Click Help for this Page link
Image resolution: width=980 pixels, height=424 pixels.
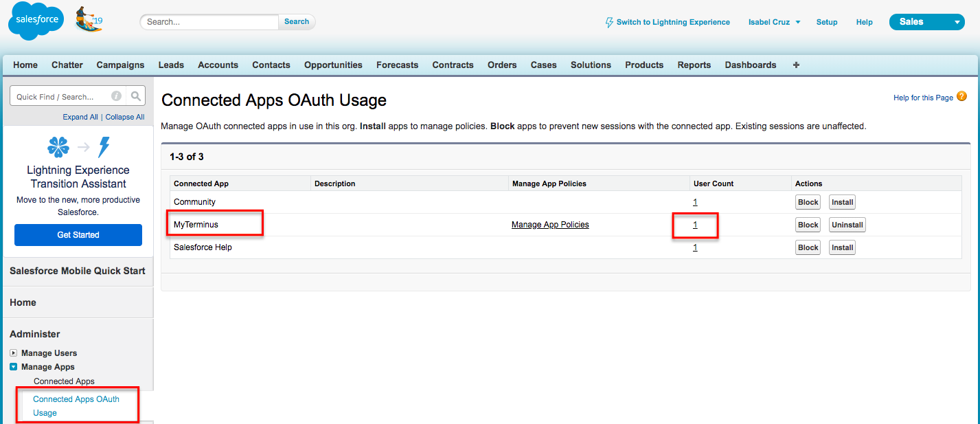tap(923, 98)
